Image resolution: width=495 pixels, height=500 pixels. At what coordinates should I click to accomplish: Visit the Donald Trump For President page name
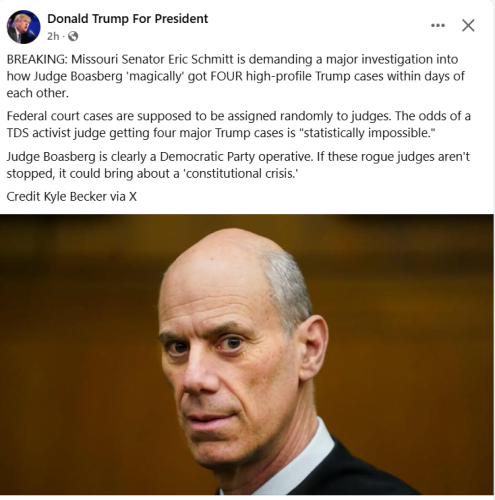click(x=127, y=19)
